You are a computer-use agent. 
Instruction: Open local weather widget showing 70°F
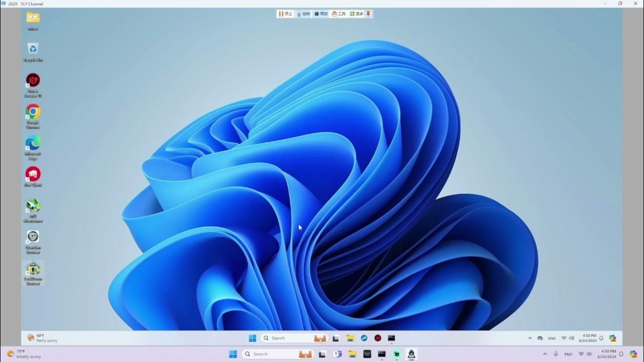(x=23, y=354)
